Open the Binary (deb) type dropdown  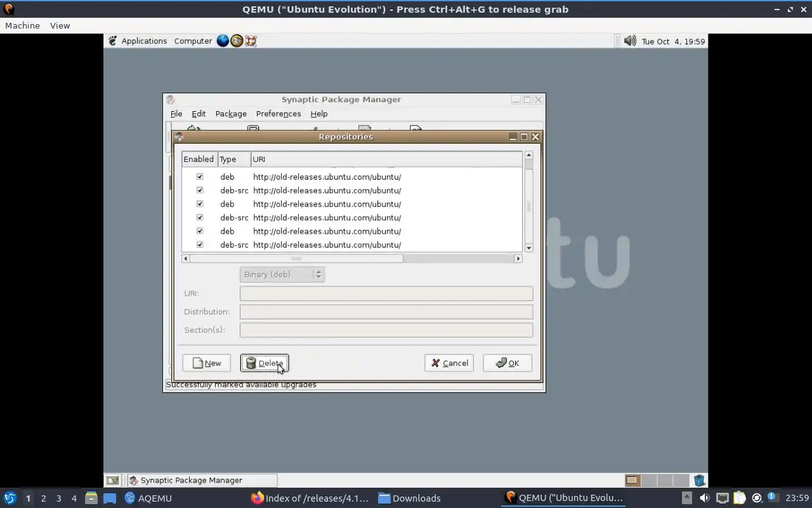282,274
